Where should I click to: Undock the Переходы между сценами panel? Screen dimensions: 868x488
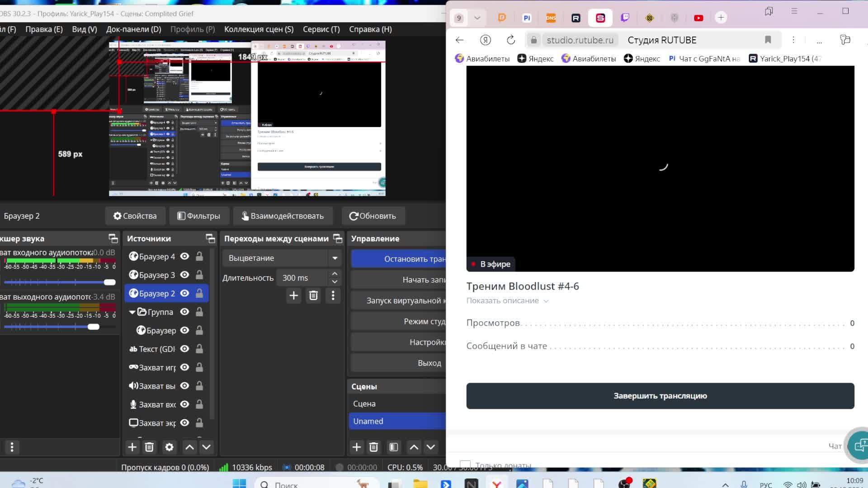[338, 238]
